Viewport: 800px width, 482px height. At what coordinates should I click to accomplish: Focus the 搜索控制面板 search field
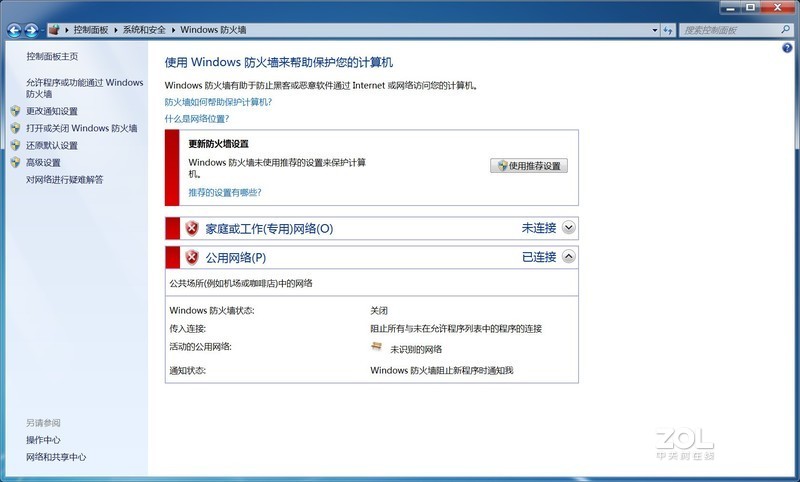(730, 30)
